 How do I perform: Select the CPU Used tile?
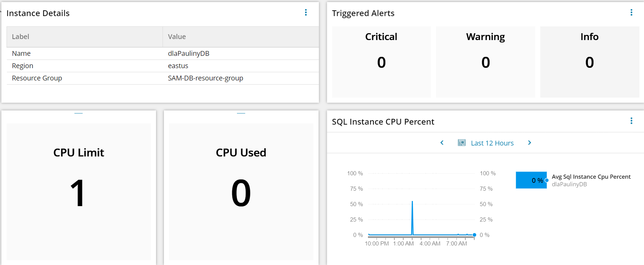(x=241, y=191)
